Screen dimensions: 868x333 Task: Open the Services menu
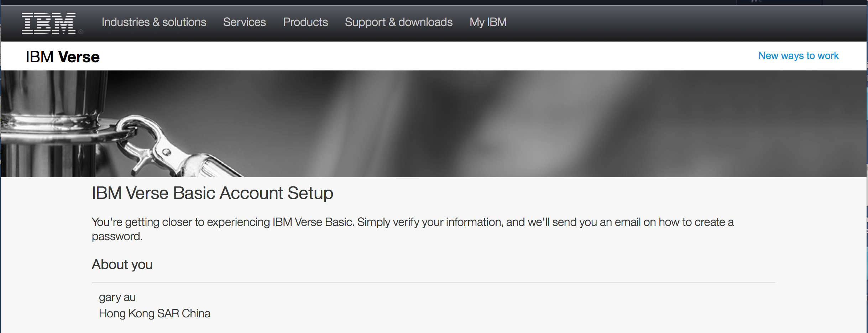(x=244, y=22)
